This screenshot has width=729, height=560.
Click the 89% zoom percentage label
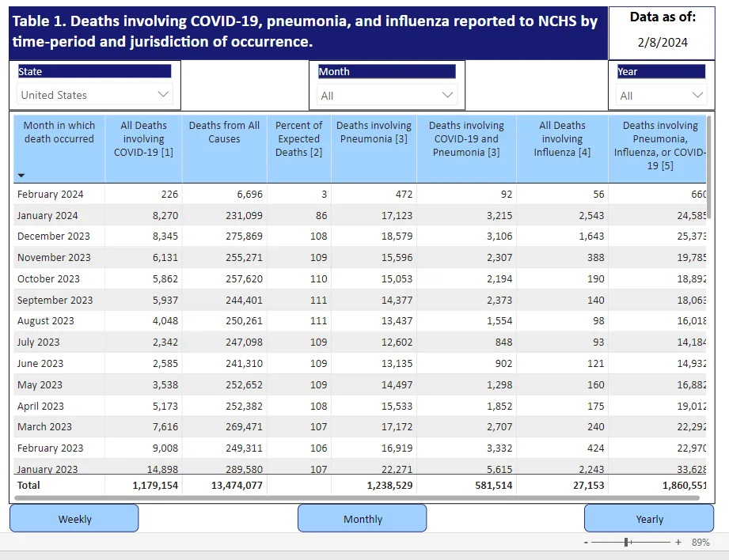[x=701, y=543]
